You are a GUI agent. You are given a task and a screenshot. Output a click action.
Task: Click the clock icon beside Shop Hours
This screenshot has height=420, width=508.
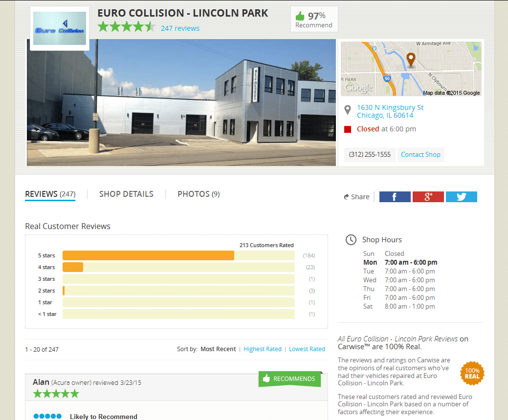(x=351, y=240)
